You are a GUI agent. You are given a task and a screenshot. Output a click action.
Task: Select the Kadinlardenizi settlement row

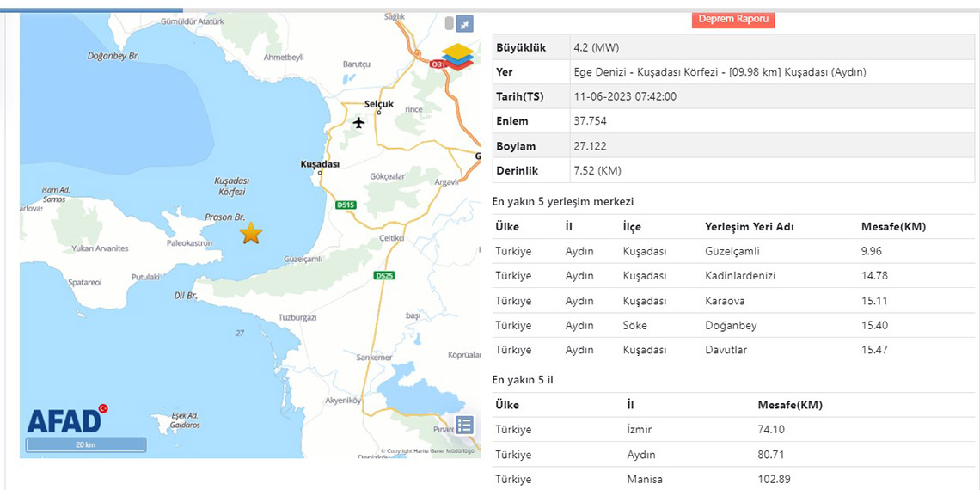coord(733,276)
